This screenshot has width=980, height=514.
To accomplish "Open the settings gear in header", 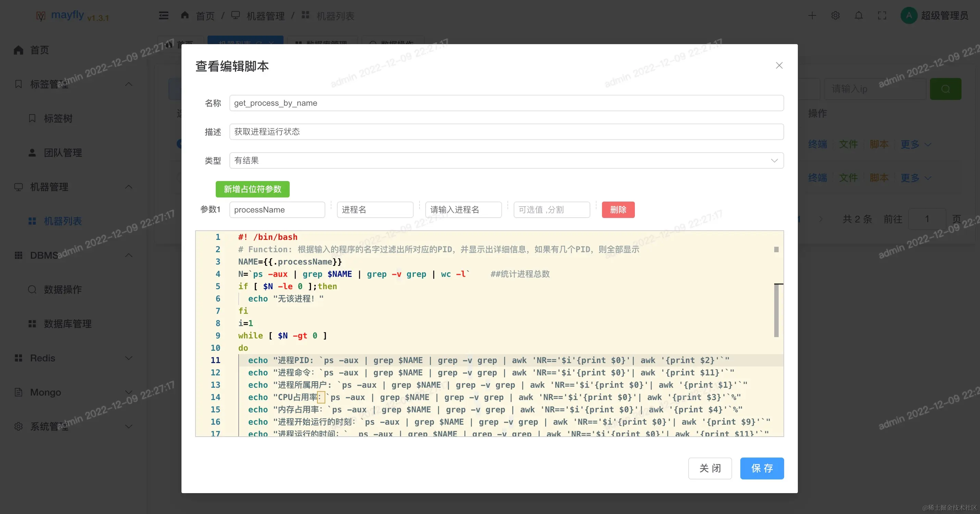I will click(835, 16).
